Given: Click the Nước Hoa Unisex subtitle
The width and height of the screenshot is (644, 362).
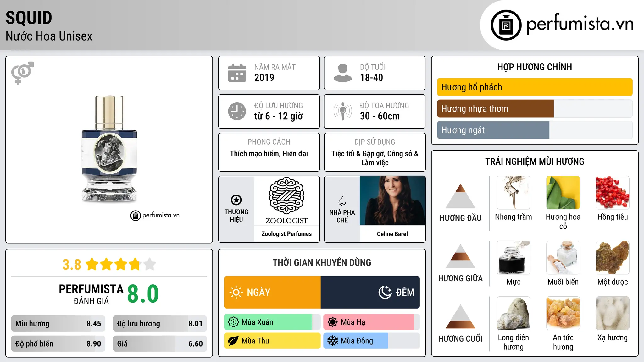Looking at the screenshot, I should pos(49,36).
